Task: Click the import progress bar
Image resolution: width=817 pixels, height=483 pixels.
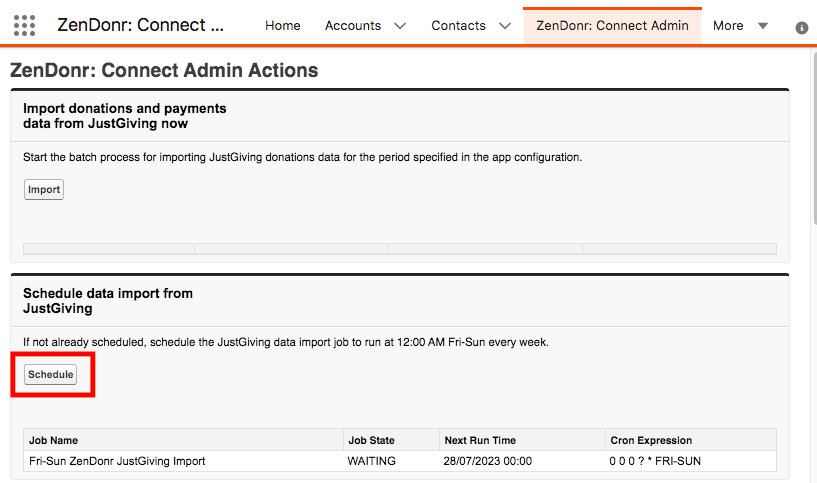Action: tap(400, 249)
